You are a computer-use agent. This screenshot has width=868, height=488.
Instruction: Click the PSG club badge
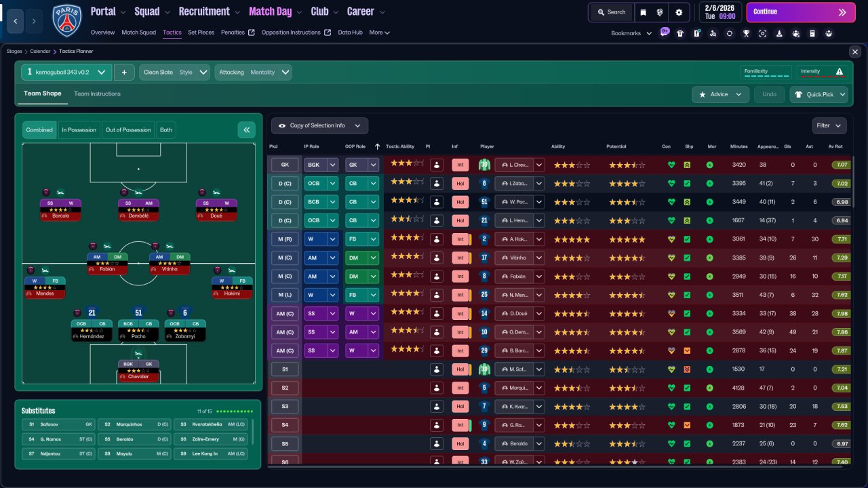66,20
